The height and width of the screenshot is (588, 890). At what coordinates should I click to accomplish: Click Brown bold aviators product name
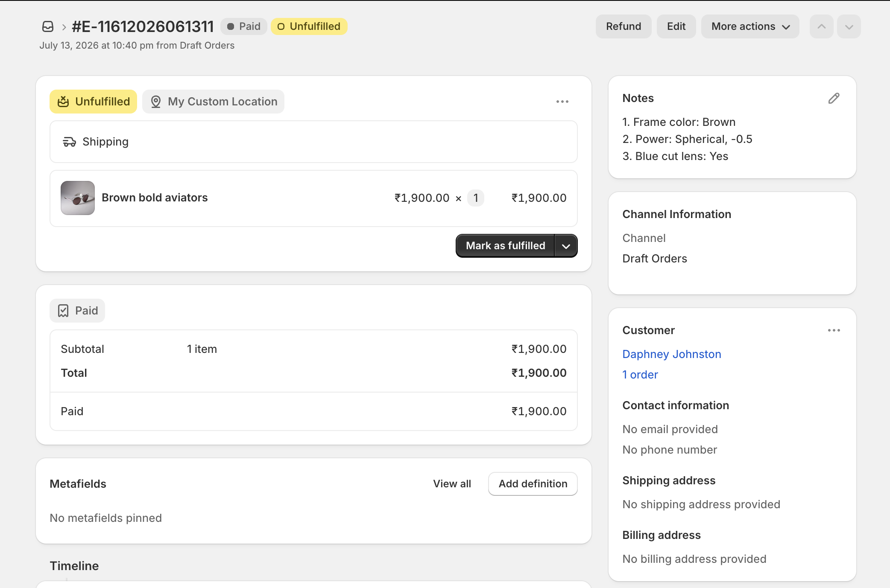[155, 198]
